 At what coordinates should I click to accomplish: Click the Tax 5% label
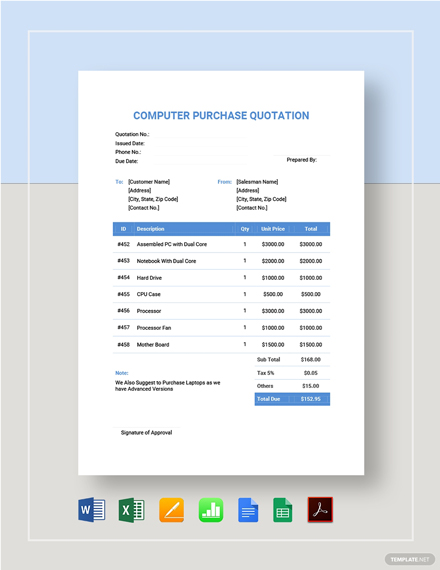point(265,373)
